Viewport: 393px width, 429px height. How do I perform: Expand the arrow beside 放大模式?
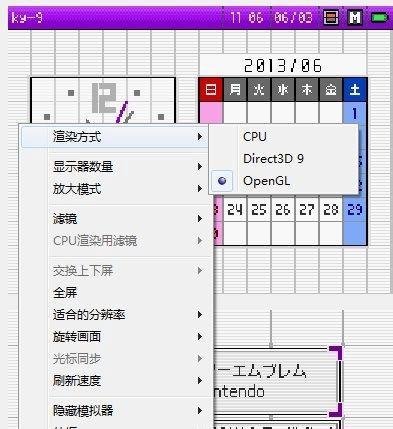tap(200, 189)
